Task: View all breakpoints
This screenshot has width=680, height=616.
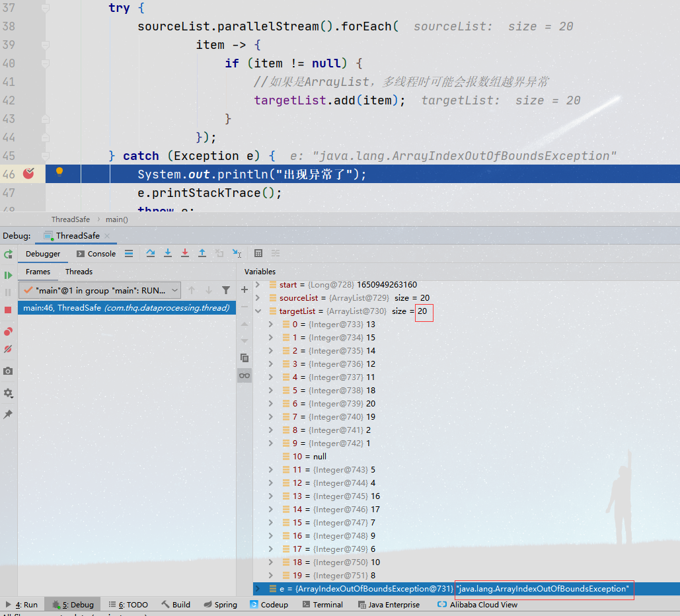Action: [8, 332]
